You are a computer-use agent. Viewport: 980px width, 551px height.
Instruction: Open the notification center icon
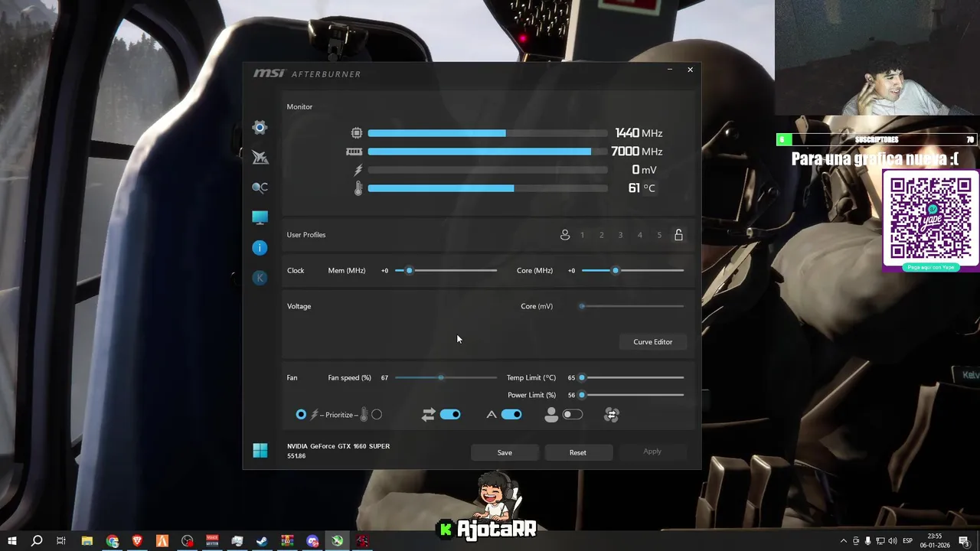(x=964, y=541)
